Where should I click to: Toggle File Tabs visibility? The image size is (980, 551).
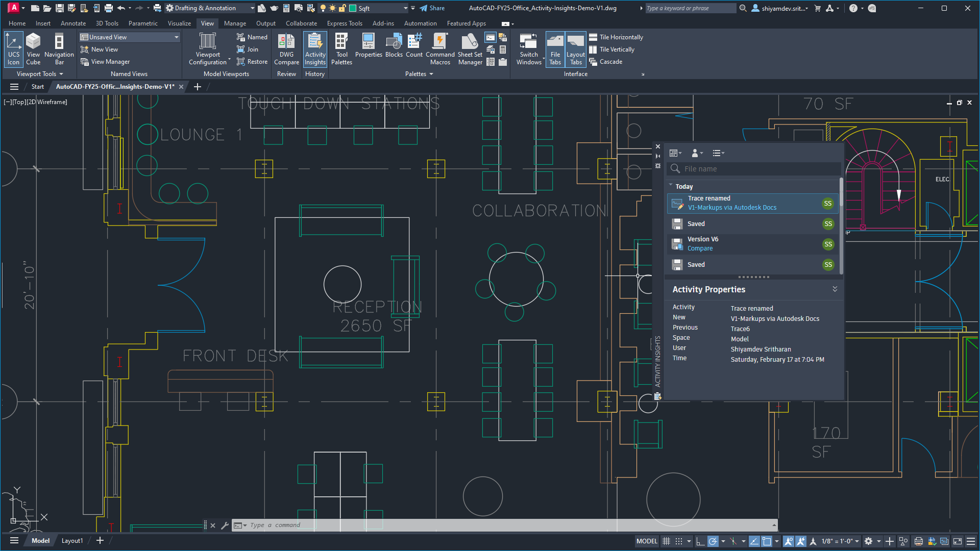(555, 49)
